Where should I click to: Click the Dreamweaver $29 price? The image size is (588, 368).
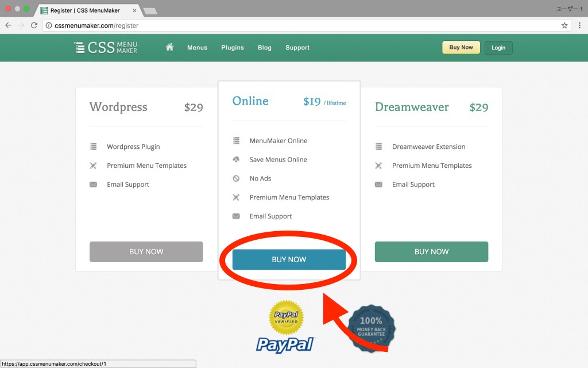[479, 108]
